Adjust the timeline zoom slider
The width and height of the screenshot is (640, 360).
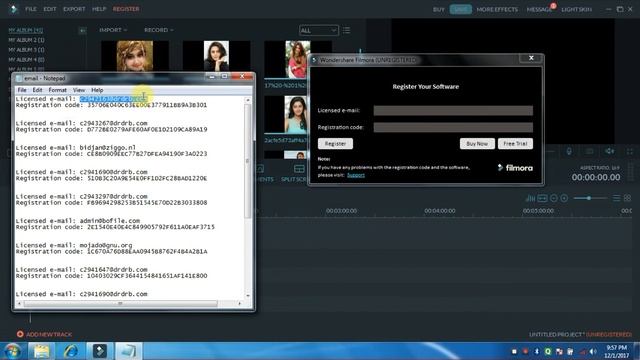(x=589, y=198)
